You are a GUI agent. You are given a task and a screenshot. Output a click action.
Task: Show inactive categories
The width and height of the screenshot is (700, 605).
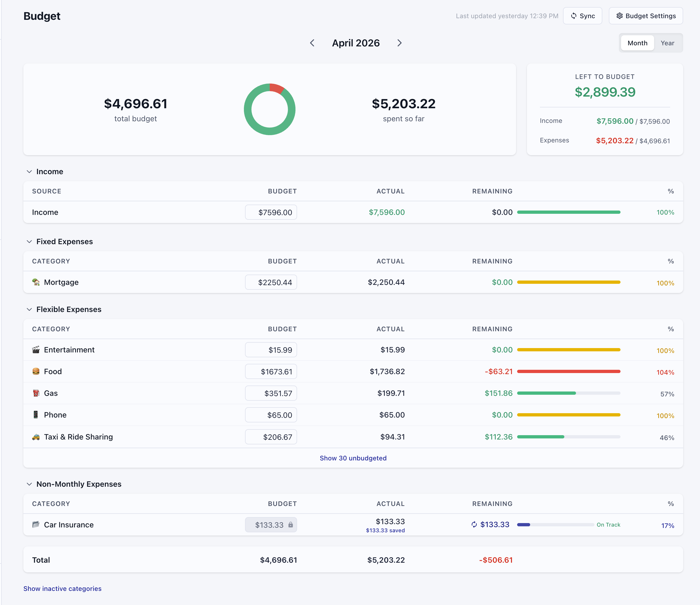[x=62, y=588]
